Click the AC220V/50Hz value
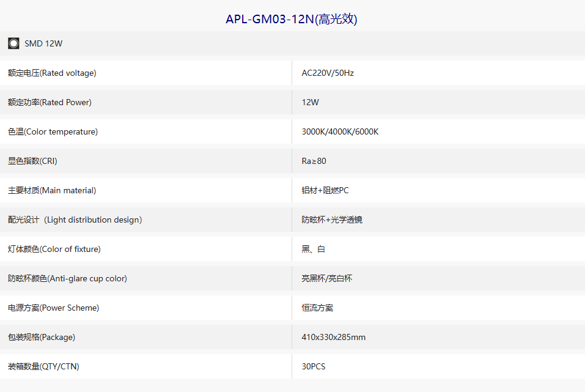585x392 pixels. tap(328, 73)
